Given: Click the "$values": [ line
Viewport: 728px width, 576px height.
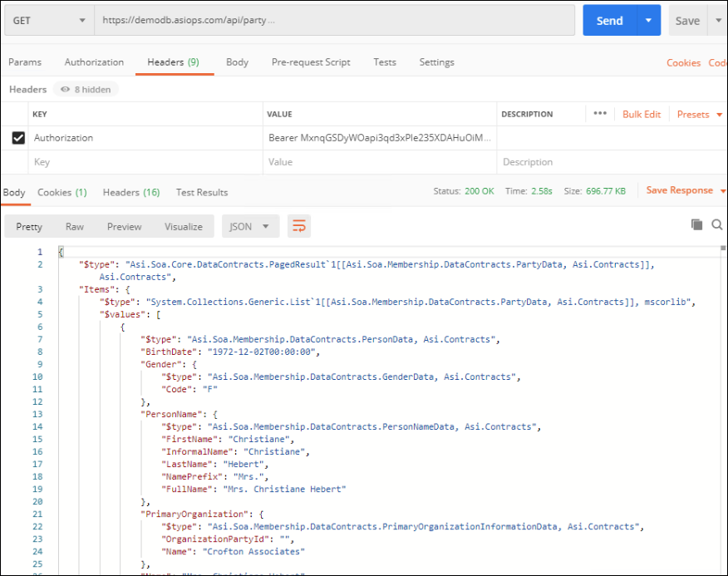Looking at the screenshot, I should point(130,314).
